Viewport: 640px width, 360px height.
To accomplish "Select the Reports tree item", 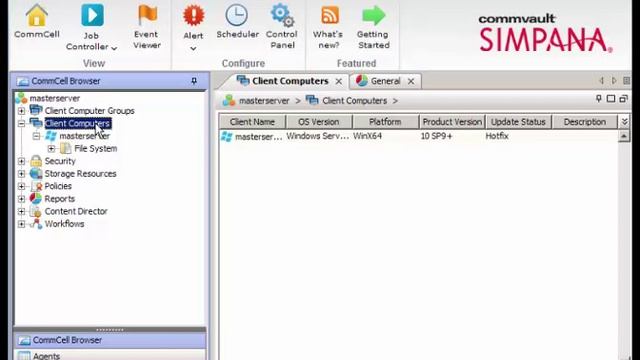I will [x=60, y=199].
